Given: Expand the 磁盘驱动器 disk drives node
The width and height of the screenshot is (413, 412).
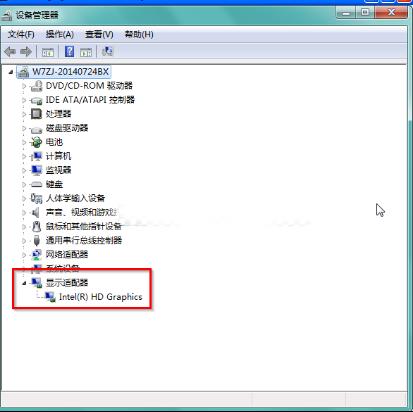Looking at the screenshot, I should pos(24,128).
